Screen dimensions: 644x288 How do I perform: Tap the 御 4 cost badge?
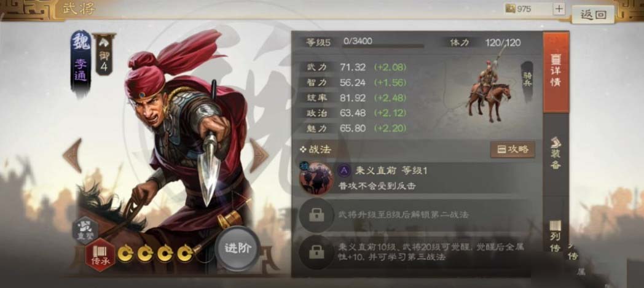click(104, 55)
